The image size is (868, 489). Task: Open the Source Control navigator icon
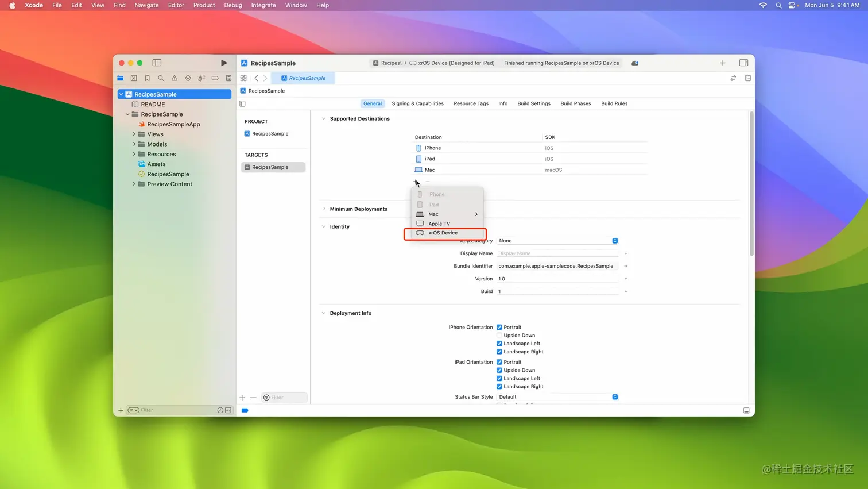(x=134, y=78)
